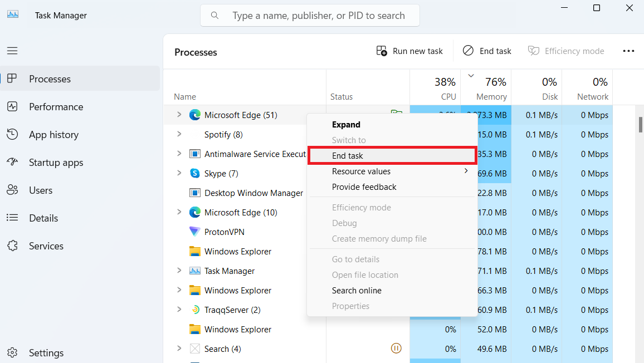Click the sort chevron above CPU column
644x363 pixels.
coord(470,75)
